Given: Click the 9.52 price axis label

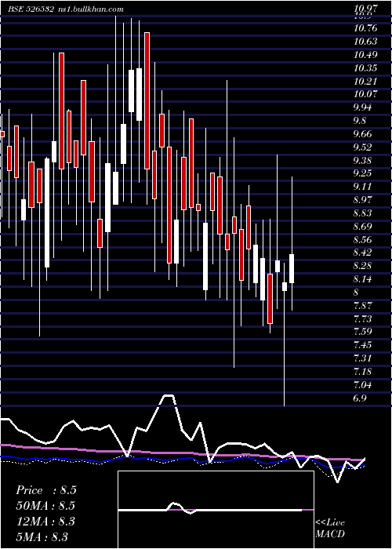Looking at the screenshot, I should pos(362,147).
